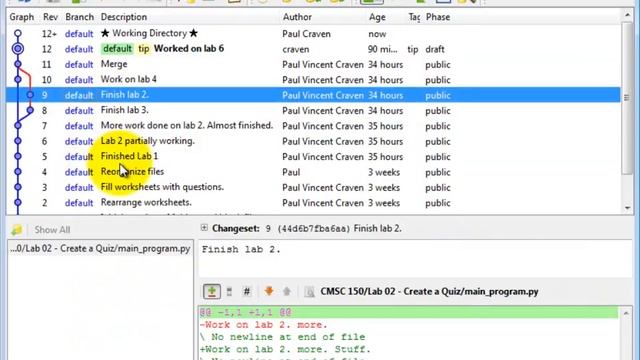Select main_program.py in the changed files list
Viewport: 640px width, 360px height.
coord(100,249)
